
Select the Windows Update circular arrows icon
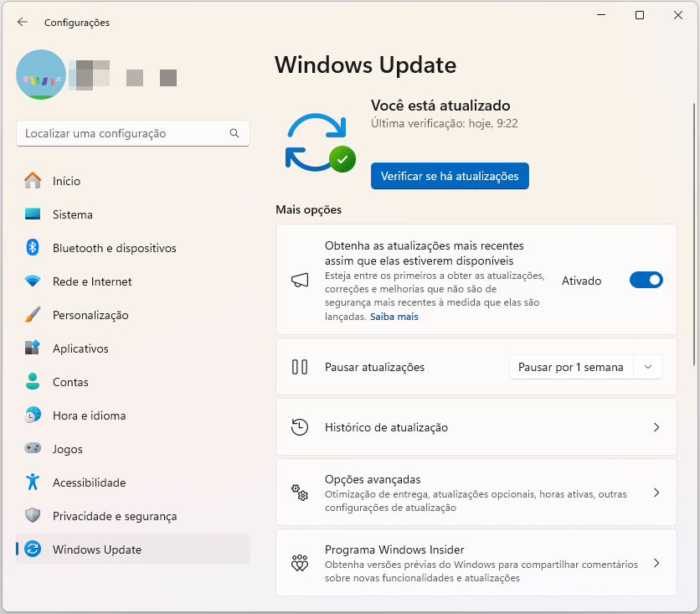pos(33,549)
